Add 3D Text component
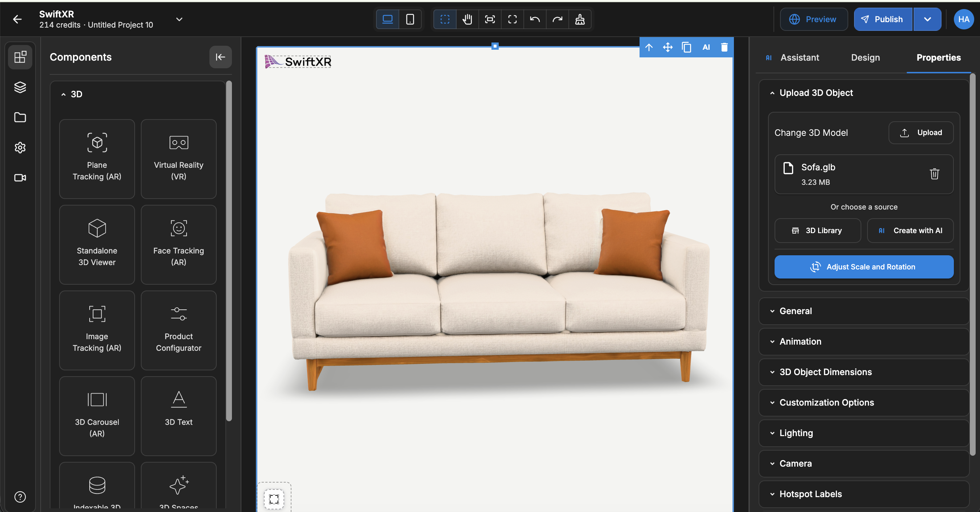The image size is (980, 512). (x=179, y=416)
